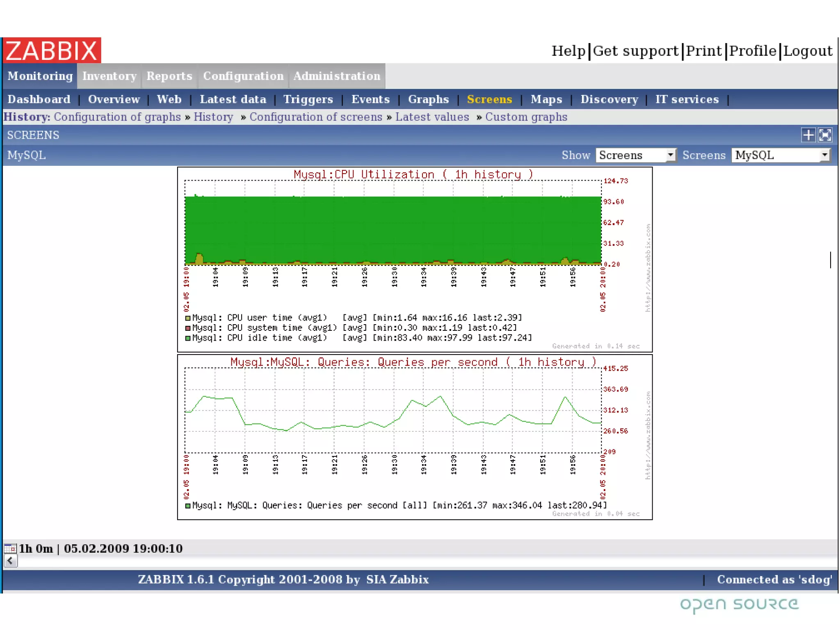840x630 pixels.
Task: Open the Latest data submenu item
Action: [x=233, y=99]
